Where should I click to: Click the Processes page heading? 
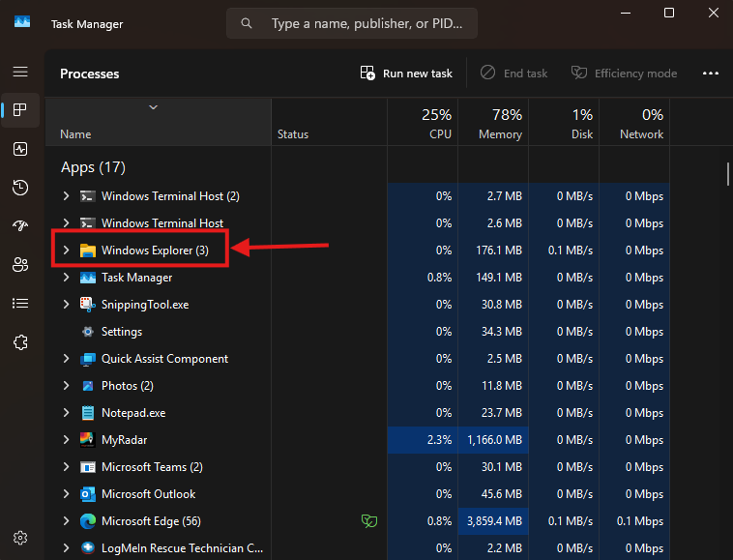(x=89, y=74)
